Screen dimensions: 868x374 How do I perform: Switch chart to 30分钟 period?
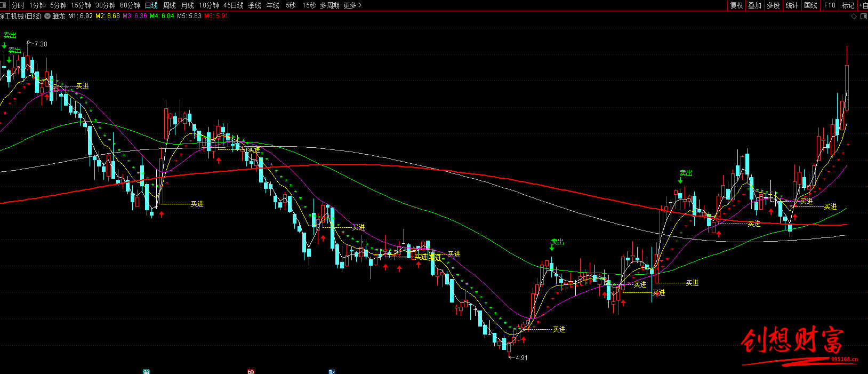[106, 5]
